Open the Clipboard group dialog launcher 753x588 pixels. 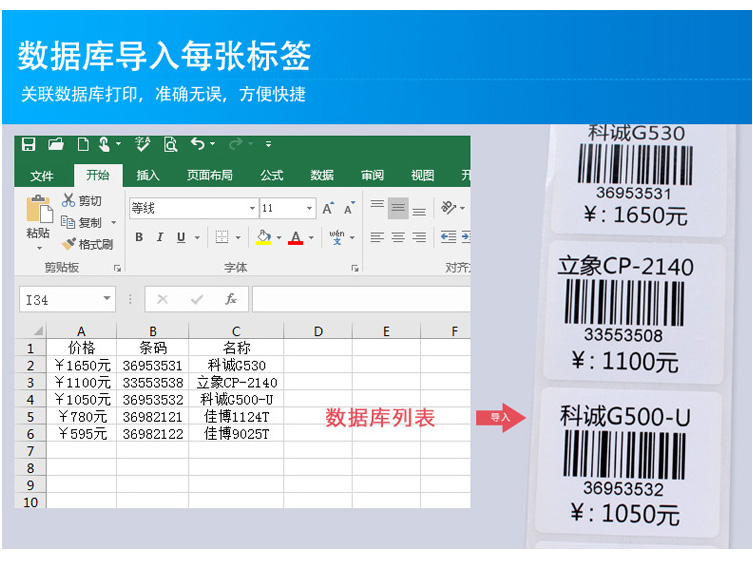pyautogui.click(x=117, y=268)
